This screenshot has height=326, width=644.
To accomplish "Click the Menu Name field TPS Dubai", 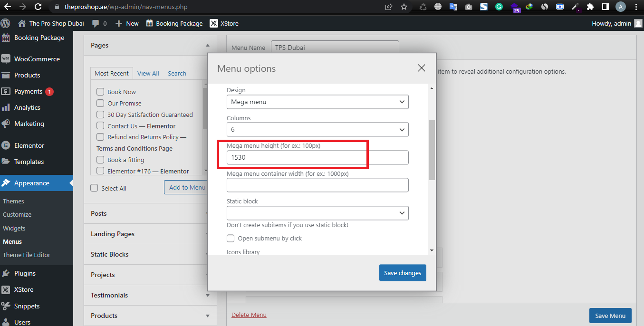I will (x=335, y=48).
